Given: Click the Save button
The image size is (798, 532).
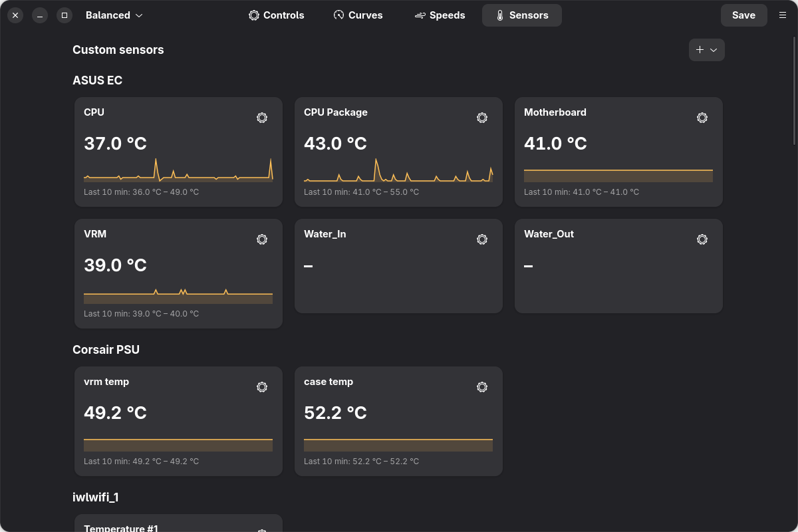Looking at the screenshot, I should 743,15.
